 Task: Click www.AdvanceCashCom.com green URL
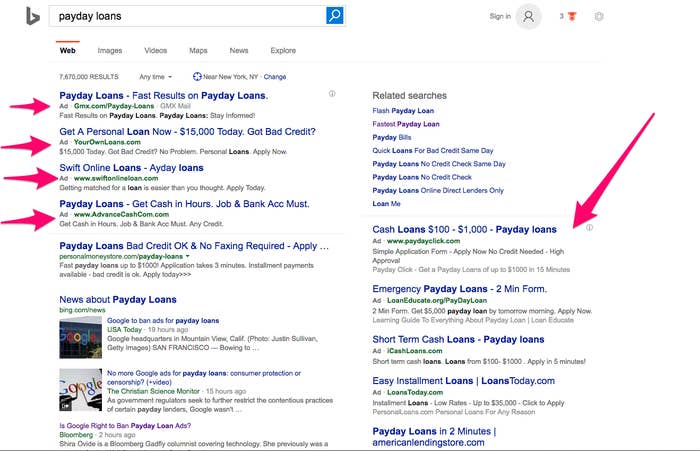121,214
